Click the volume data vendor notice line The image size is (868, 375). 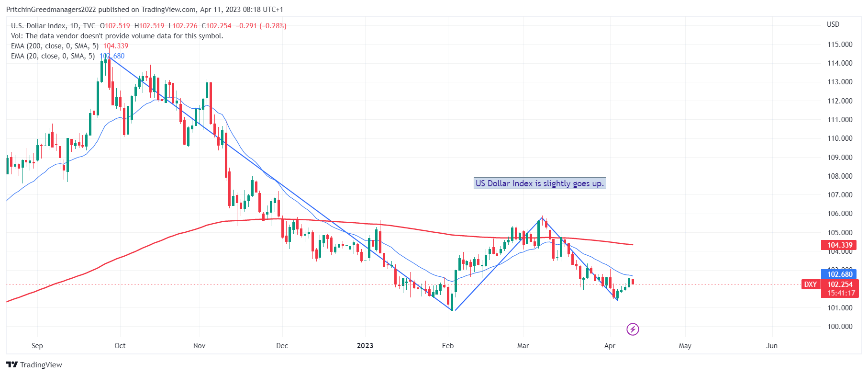(x=117, y=36)
